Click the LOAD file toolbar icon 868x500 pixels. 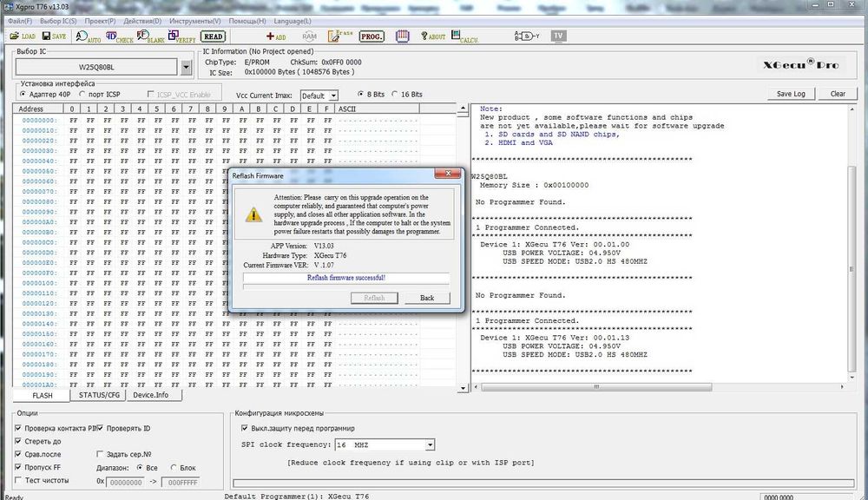coord(23,36)
